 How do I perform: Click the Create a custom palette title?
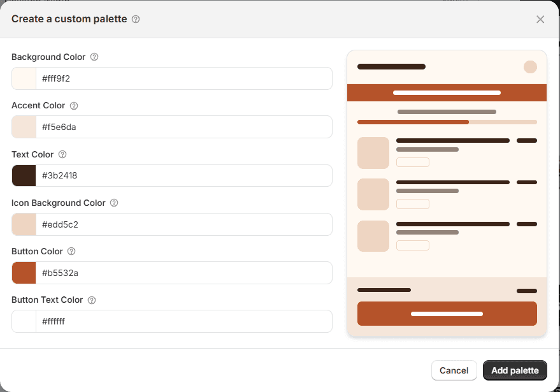(69, 19)
